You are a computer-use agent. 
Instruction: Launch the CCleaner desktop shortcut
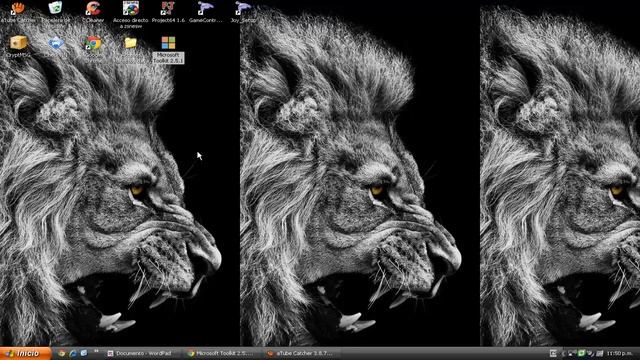click(x=93, y=11)
